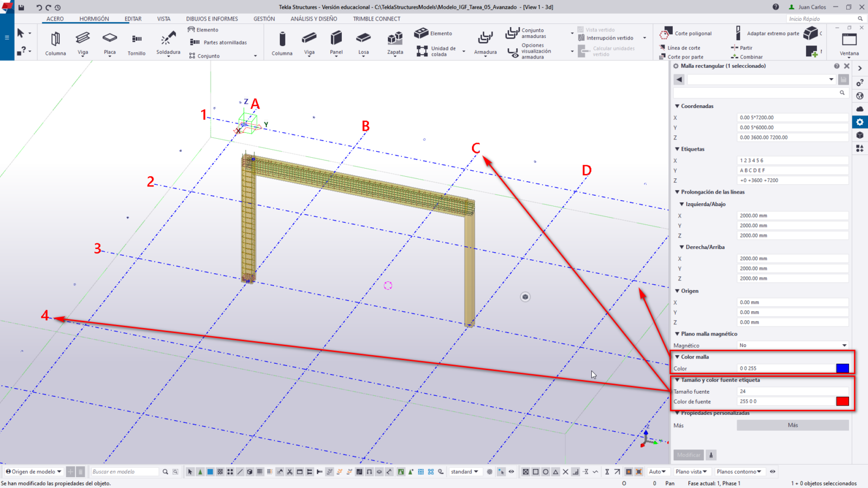868x488 pixels.
Task: Click the Soldadura weld tool
Action: pyautogui.click(x=168, y=43)
